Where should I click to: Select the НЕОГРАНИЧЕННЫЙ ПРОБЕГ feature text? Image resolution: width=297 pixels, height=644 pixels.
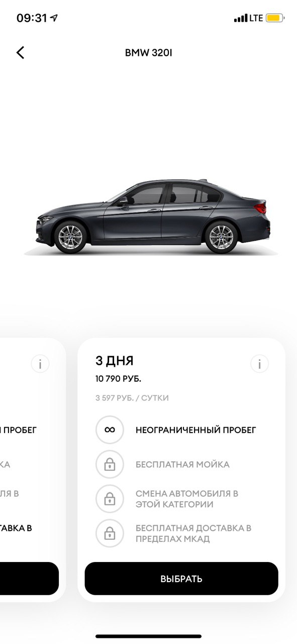[196, 430]
